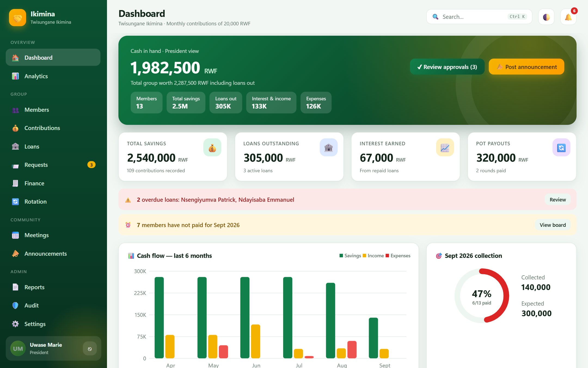Open Announcements page from sidebar
Image resolution: width=588 pixels, height=368 pixels.
(x=53, y=254)
